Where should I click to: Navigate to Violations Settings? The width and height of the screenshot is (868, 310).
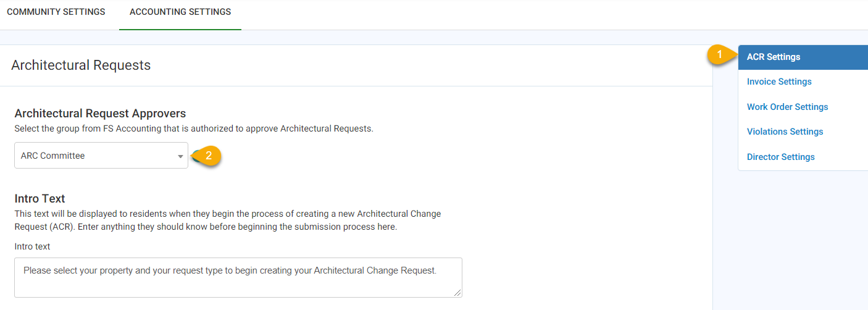[785, 132]
